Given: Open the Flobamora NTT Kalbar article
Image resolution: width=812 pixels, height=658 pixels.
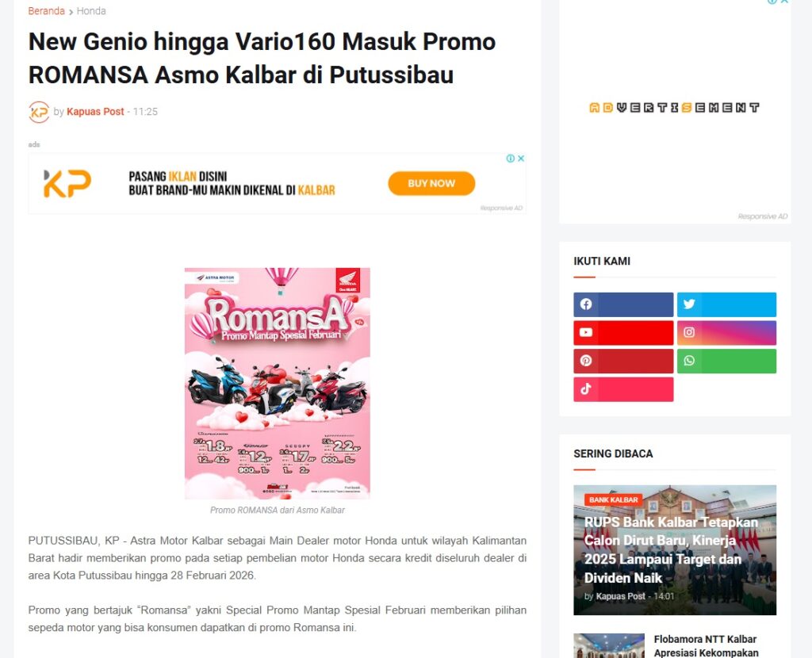Looking at the screenshot, I should pyautogui.click(x=706, y=646).
